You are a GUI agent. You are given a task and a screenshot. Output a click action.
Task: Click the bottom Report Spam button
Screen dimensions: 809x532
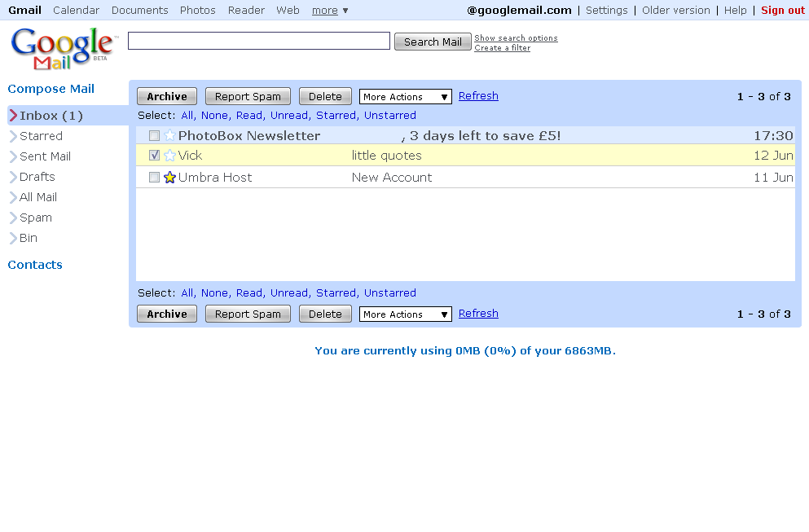[x=248, y=314]
